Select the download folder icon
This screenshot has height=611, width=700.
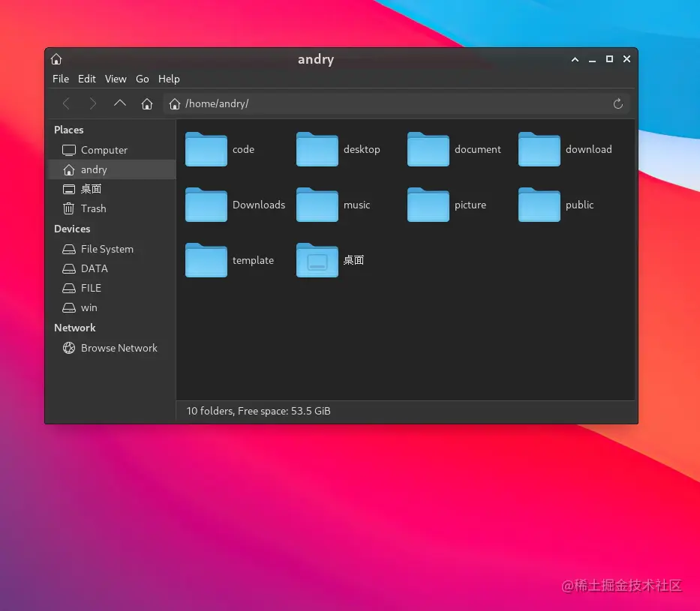(x=539, y=149)
